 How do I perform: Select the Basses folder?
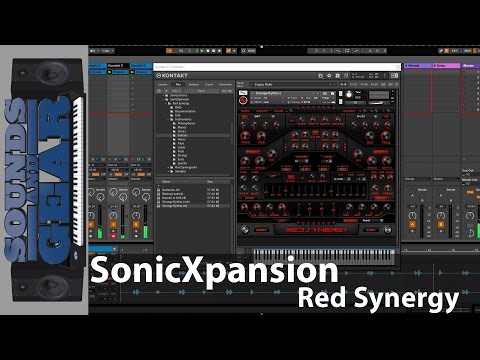[182, 127]
